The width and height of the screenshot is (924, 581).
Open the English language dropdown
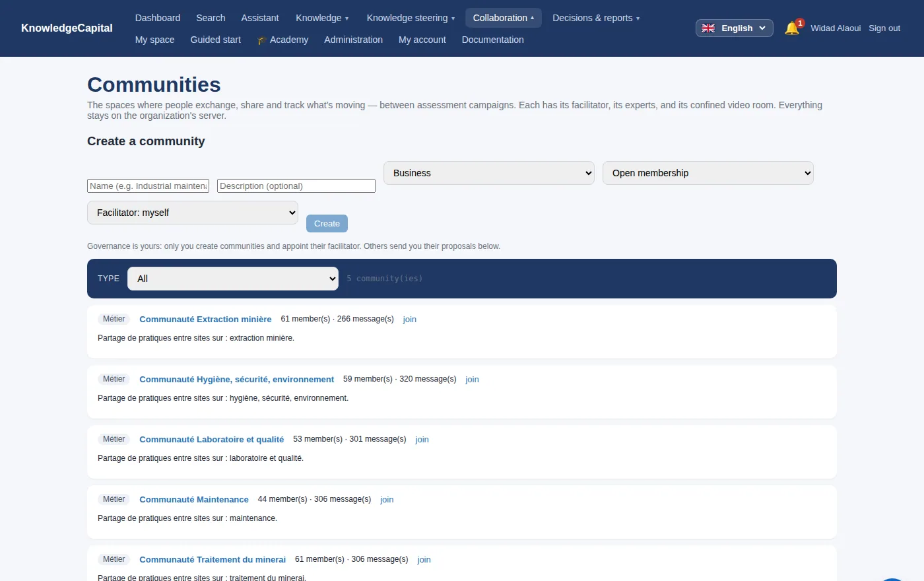coord(734,28)
